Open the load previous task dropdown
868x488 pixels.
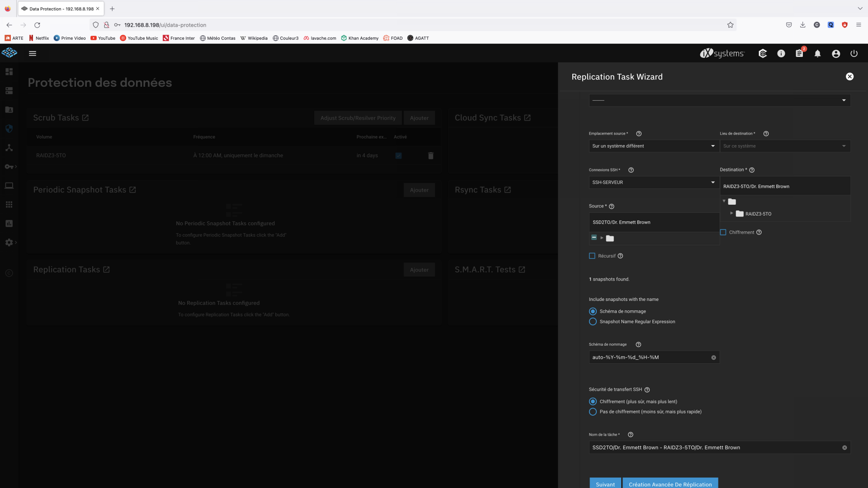pyautogui.click(x=719, y=100)
